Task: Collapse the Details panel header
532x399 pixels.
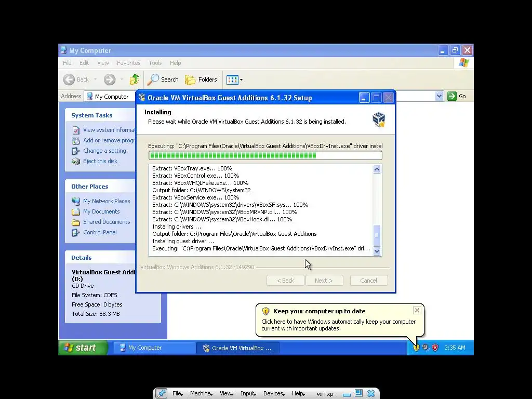Action: 100,258
